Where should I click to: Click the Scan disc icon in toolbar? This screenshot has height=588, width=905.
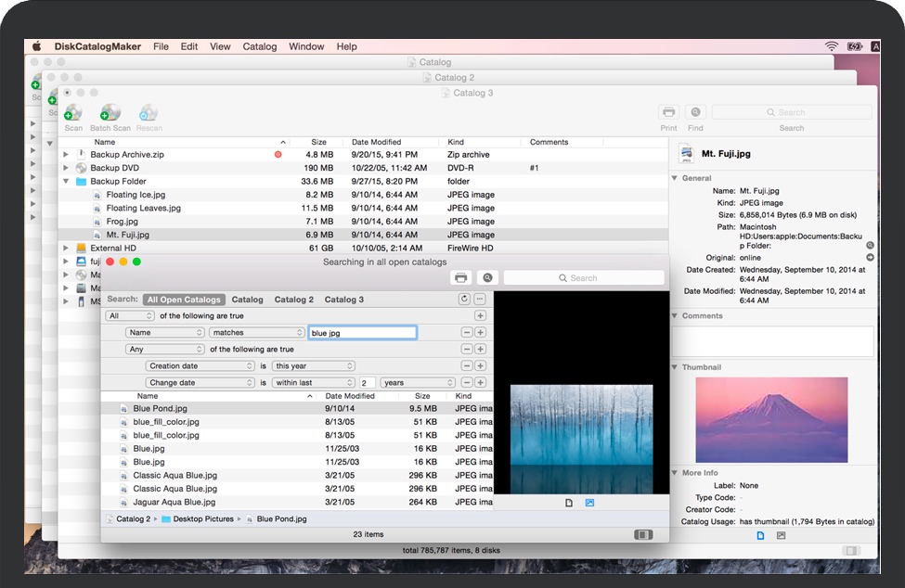click(x=73, y=113)
